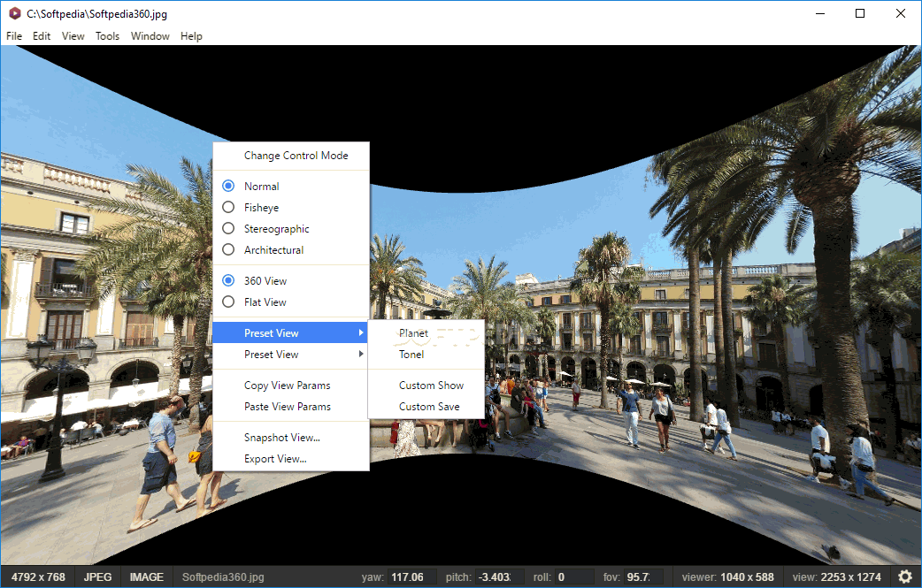Screen dimensions: 922x588
Task: Click the view 2253 x 1274 readout
Action: click(x=837, y=577)
